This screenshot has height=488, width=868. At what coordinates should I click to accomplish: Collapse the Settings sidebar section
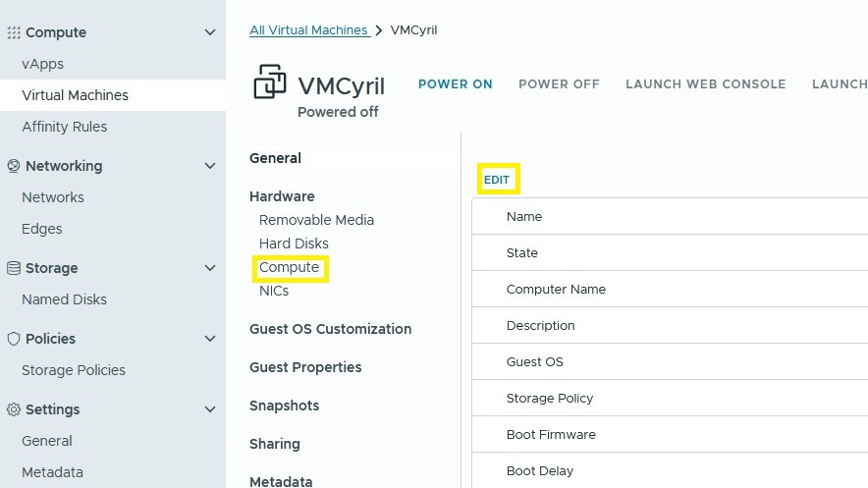(209, 409)
